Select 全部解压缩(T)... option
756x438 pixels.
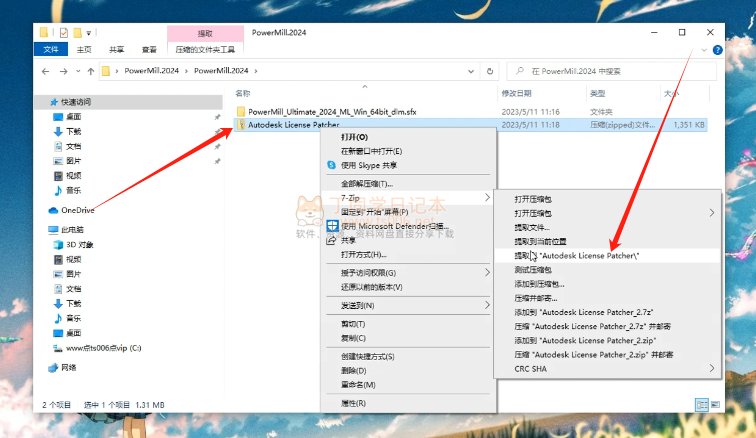tap(367, 184)
